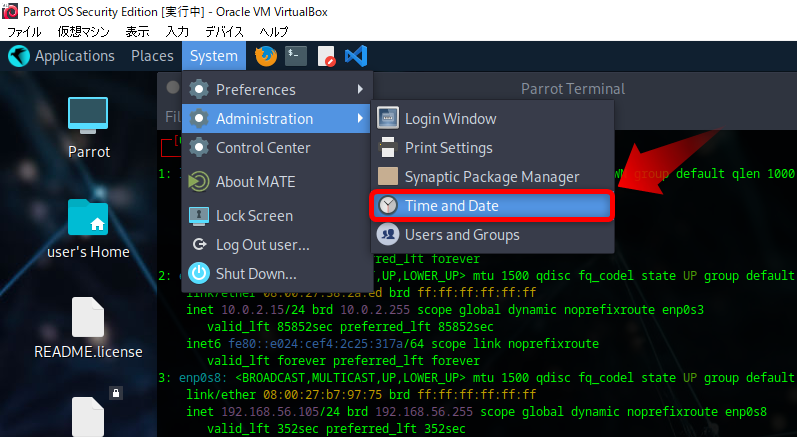The width and height of the screenshot is (797, 437).
Task: Open VirtualBox ファイル menu
Action: point(24,32)
